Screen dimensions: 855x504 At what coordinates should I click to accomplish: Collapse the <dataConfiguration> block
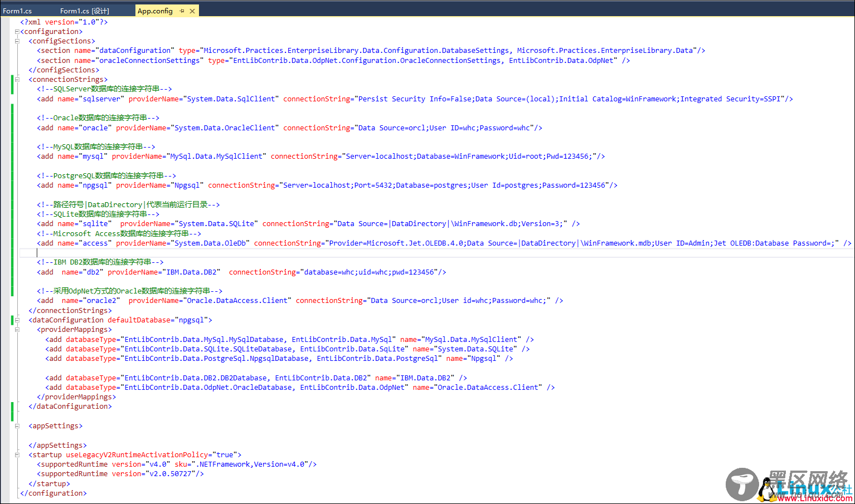pyautogui.click(x=17, y=320)
